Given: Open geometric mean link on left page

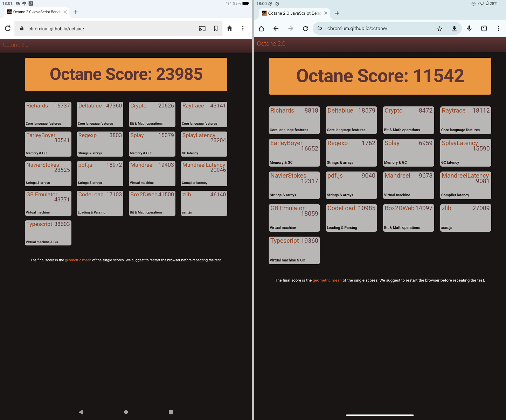Looking at the screenshot, I should point(78,260).
